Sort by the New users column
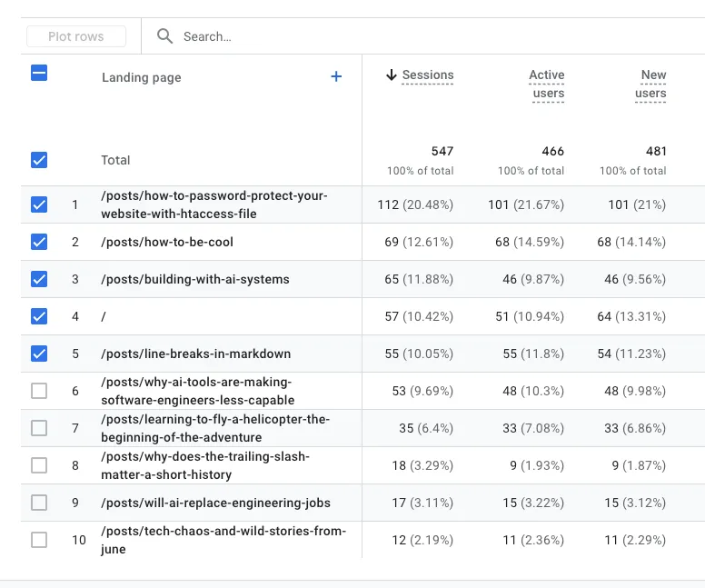 651,84
